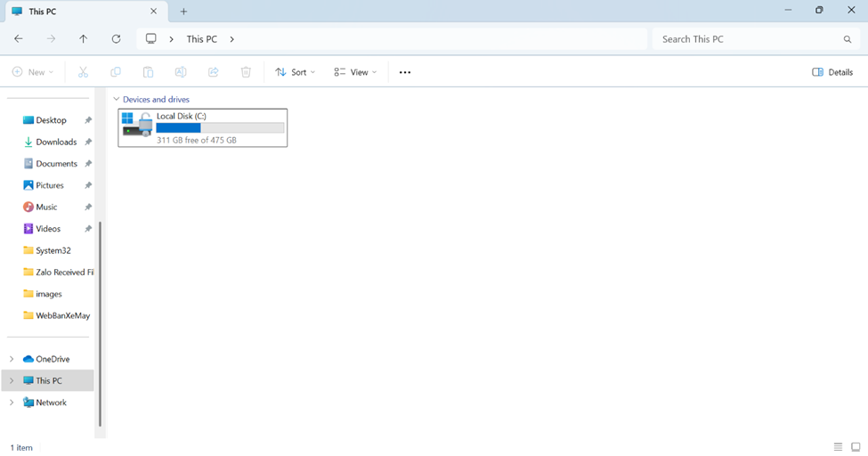Screen dimensions: 868x456
Task: Refresh the current folder view
Action: pos(116,39)
